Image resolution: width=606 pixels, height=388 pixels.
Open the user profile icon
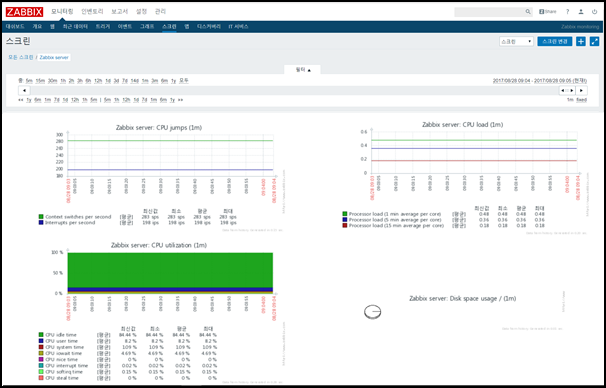click(x=581, y=12)
